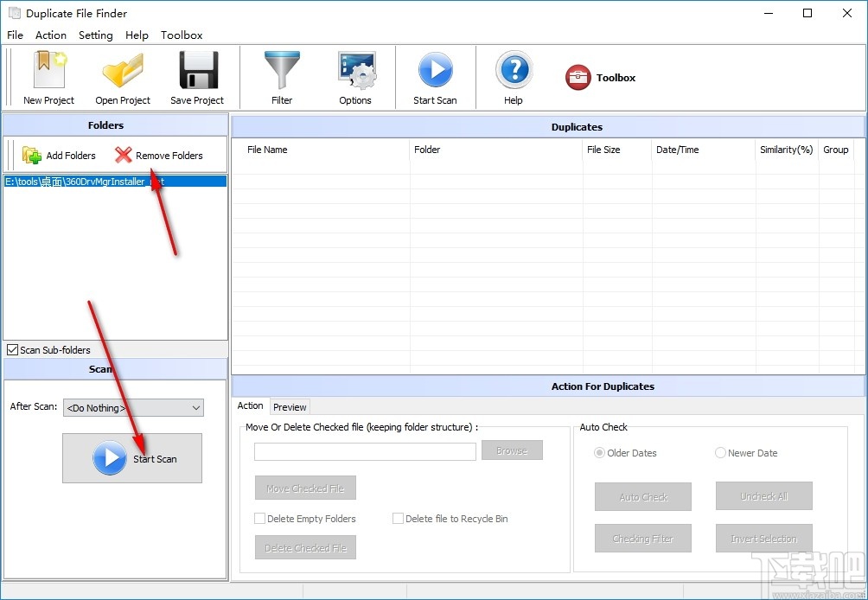Select the Older Dates radio button
This screenshot has width=868, height=600.
(599, 452)
